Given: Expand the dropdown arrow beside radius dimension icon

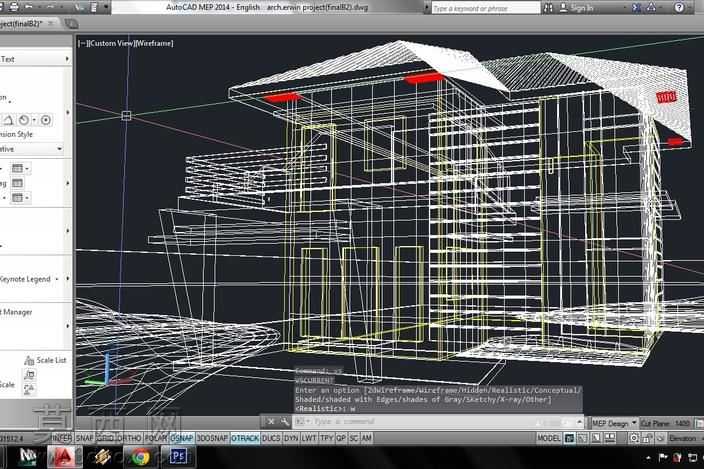Looking at the screenshot, I should click(34, 120).
